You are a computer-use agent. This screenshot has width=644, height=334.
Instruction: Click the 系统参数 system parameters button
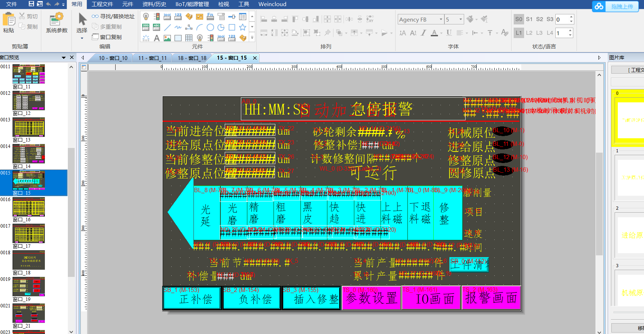click(57, 23)
